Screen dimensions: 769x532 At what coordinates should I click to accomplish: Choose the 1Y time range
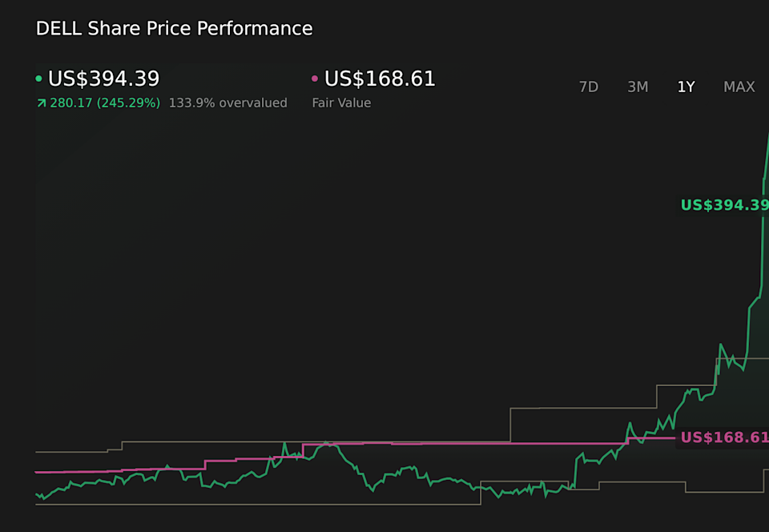(686, 87)
